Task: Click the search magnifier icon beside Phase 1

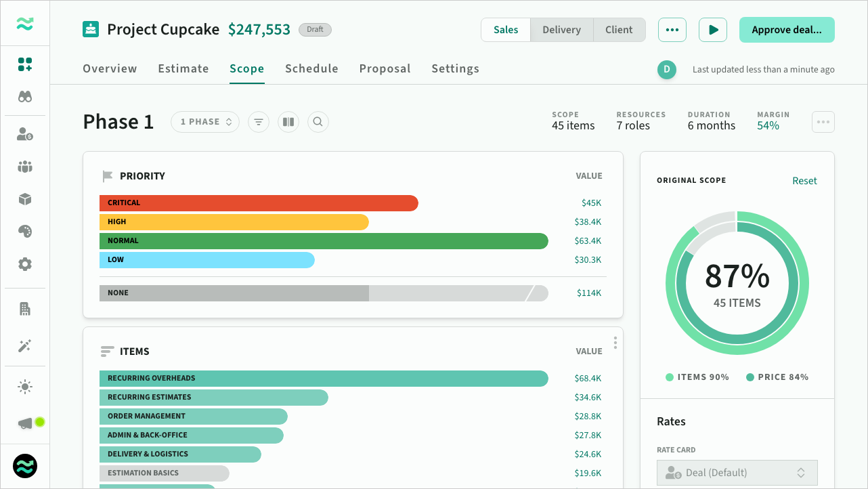Action: tap(318, 122)
